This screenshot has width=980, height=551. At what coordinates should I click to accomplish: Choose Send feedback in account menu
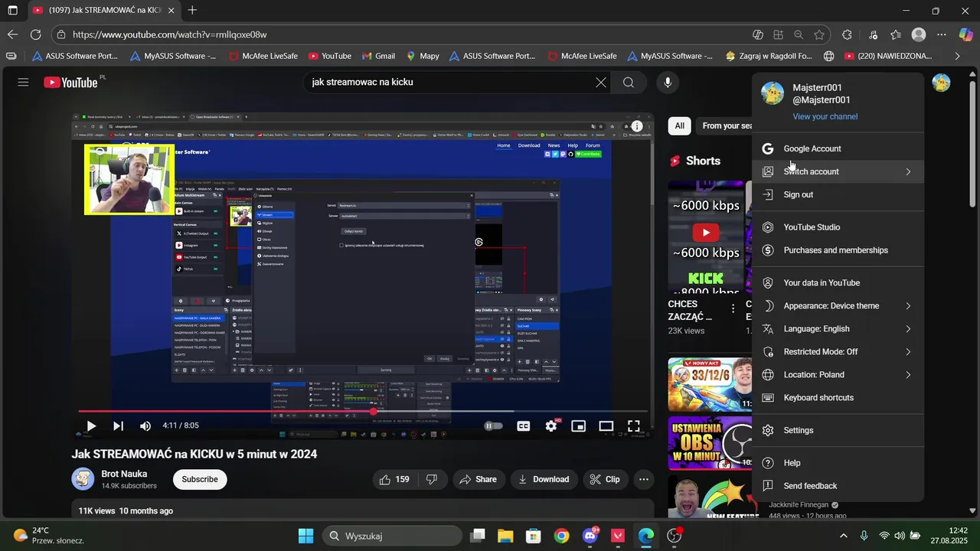(x=838, y=486)
